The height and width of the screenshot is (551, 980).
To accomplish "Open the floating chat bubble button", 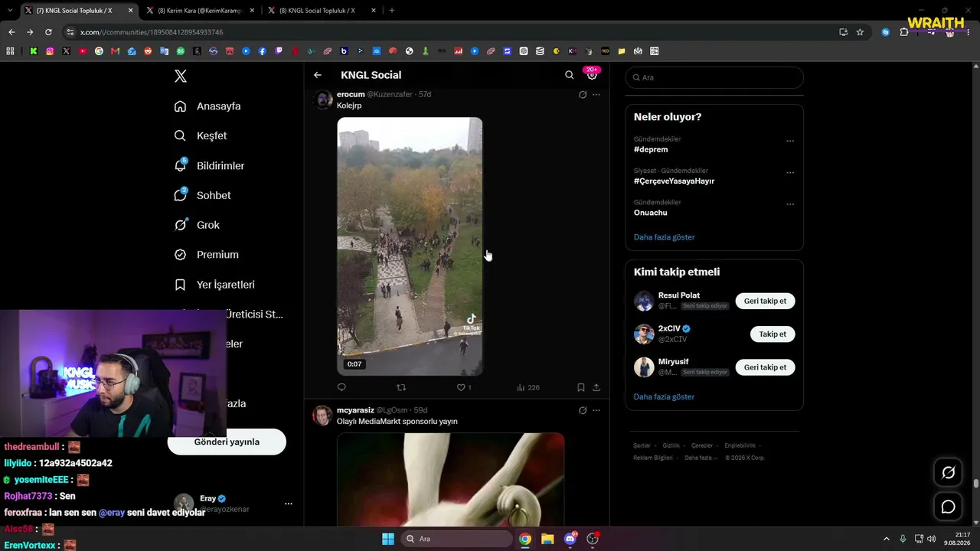I will click(948, 507).
